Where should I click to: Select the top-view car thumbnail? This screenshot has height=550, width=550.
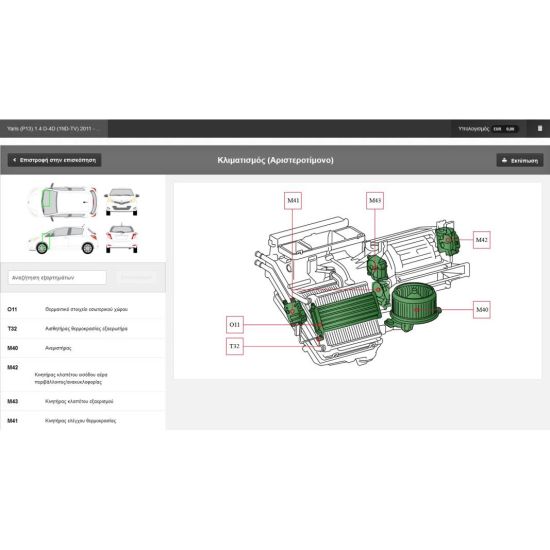62,202
